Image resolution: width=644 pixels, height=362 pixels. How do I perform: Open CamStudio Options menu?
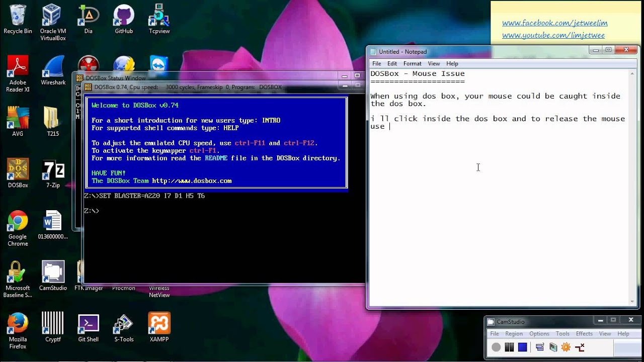click(539, 333)
